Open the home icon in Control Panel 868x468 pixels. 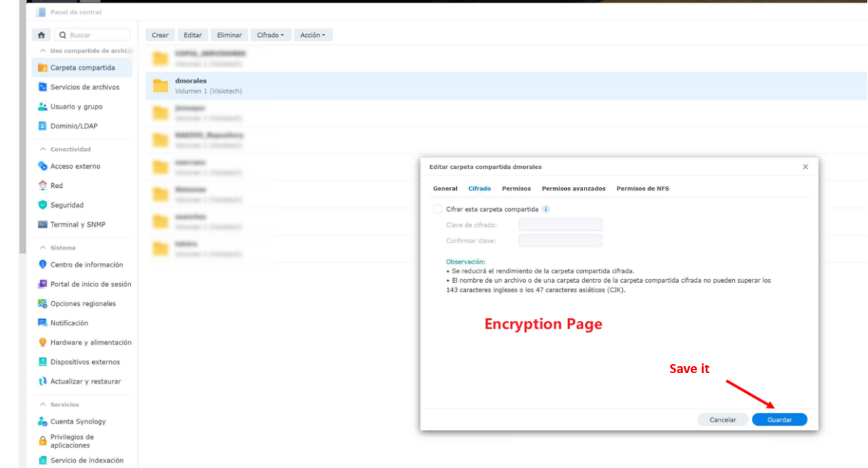(42, 35)
